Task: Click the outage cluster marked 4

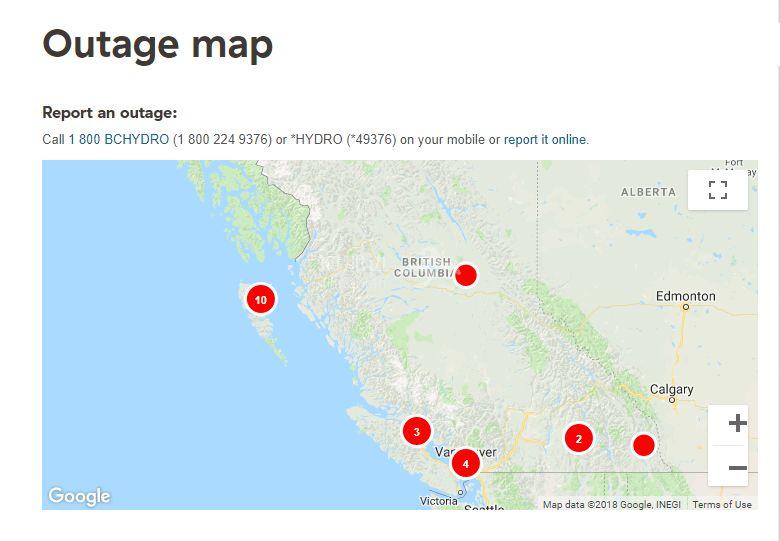Action: coord(465,463)
